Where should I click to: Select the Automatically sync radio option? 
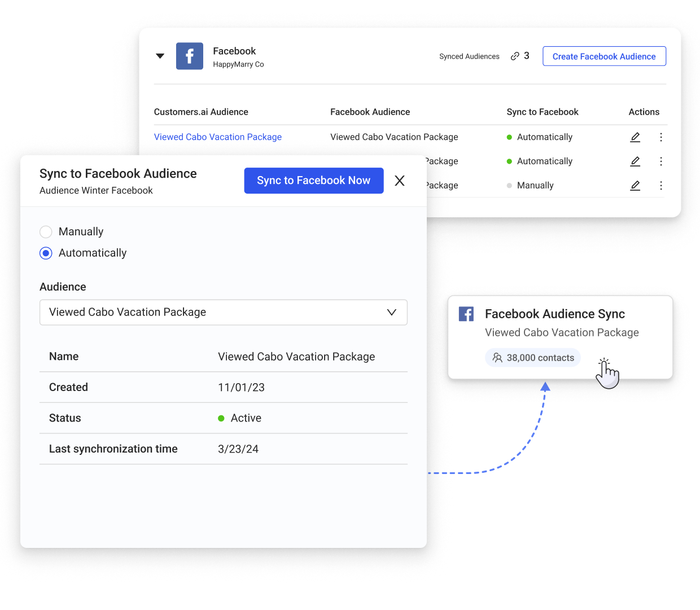(46, 253)
